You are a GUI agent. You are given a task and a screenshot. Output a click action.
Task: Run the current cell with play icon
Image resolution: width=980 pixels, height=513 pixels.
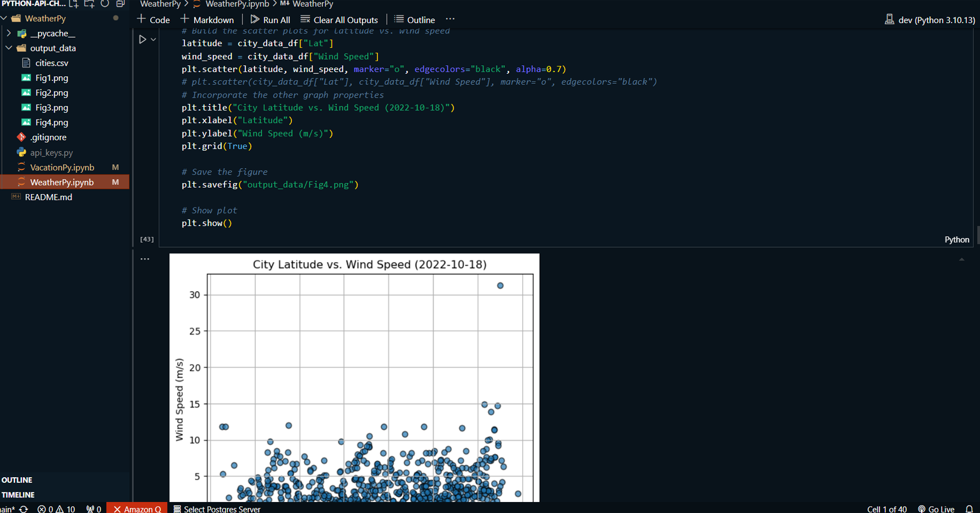point(143,39)
